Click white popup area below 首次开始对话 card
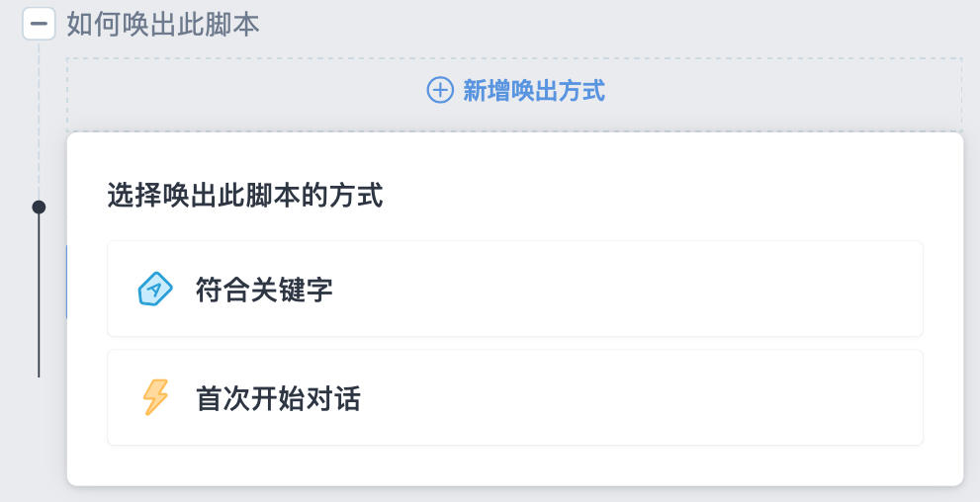The width and height of the screenshot is (980, 502). click(515, 465)
